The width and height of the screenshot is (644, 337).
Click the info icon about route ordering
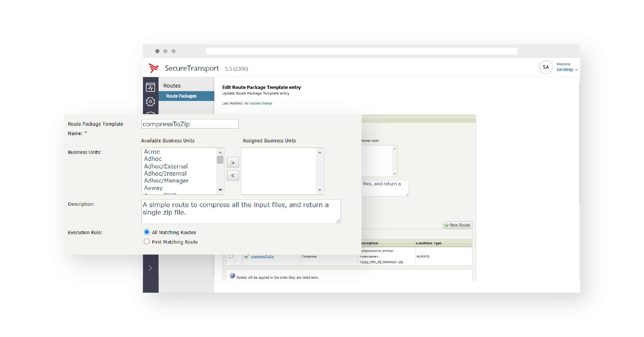pyautogui.click(x=232, y=276)
